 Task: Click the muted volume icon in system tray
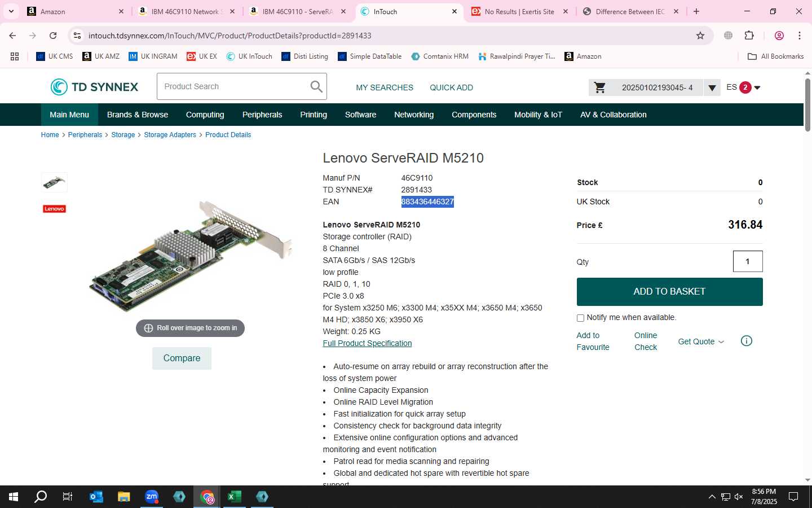pos(739,497)
